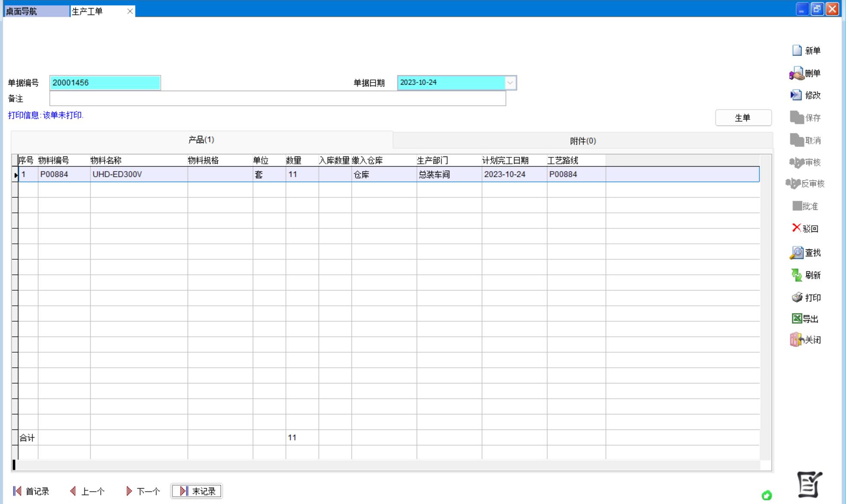This screenshot has width=846, height=504.
Task: Click the 打印 printer icon
Action: pyautogui.click(x=797, y=297)
